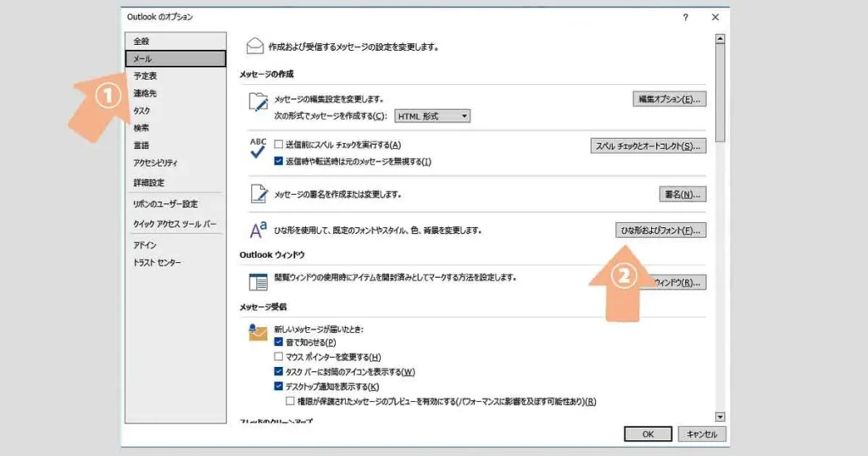Open 言語 options category
Viewport: 868px width, 456px height.
click(175, 146)
